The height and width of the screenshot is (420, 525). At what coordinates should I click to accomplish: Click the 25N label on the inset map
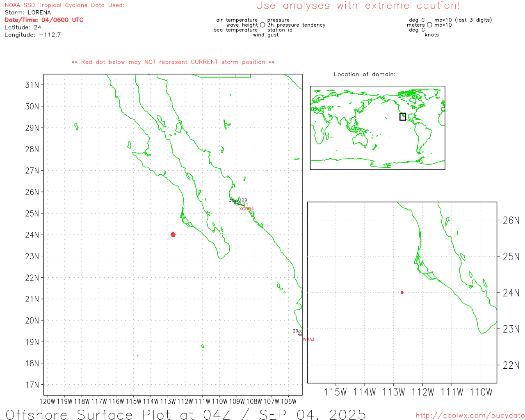point(511,256)
